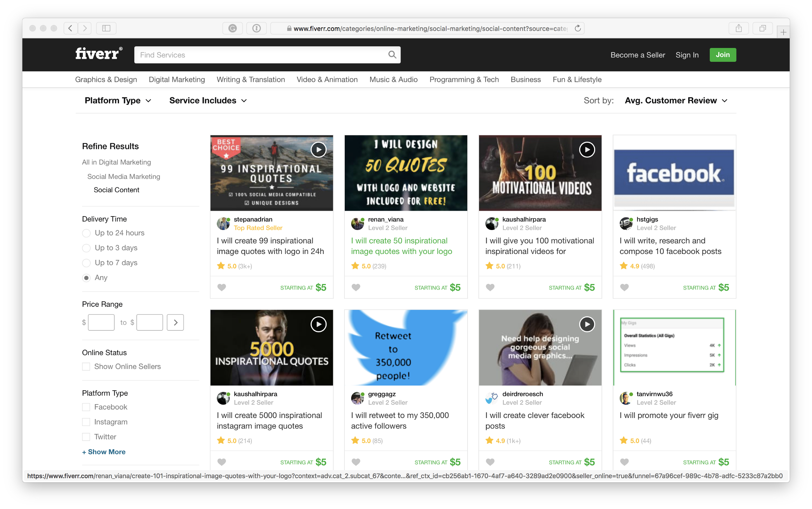Screen dimensions: 812x509
Task: Check the Instagram platform type
Action: [86, 422]
